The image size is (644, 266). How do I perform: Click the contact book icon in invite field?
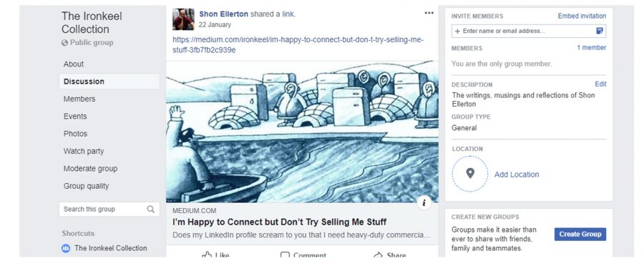pos(599,31)
